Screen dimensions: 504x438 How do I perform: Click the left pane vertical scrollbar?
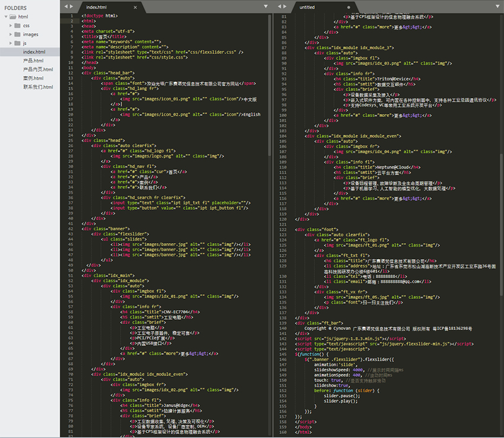click(x=269, y=85)
